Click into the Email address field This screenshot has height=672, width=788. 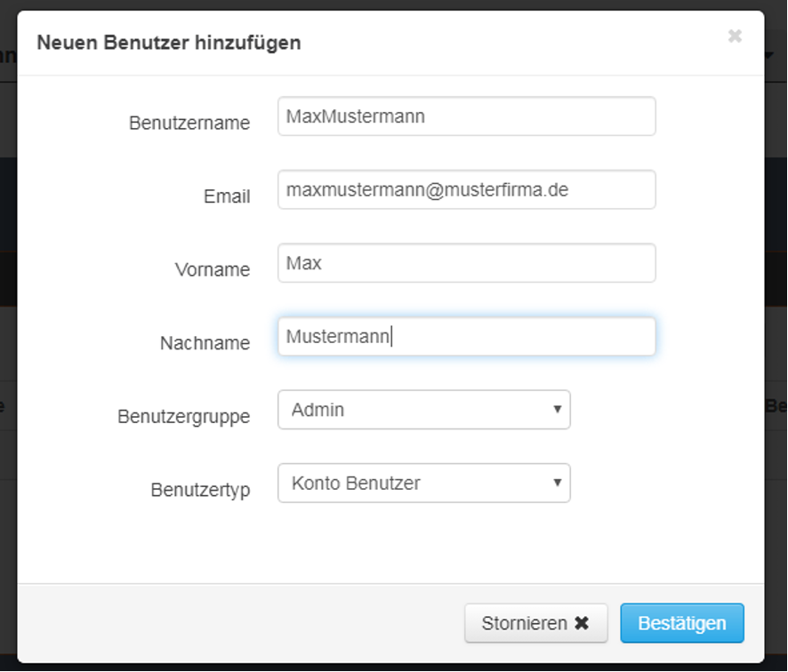click(x=466, y=189)
